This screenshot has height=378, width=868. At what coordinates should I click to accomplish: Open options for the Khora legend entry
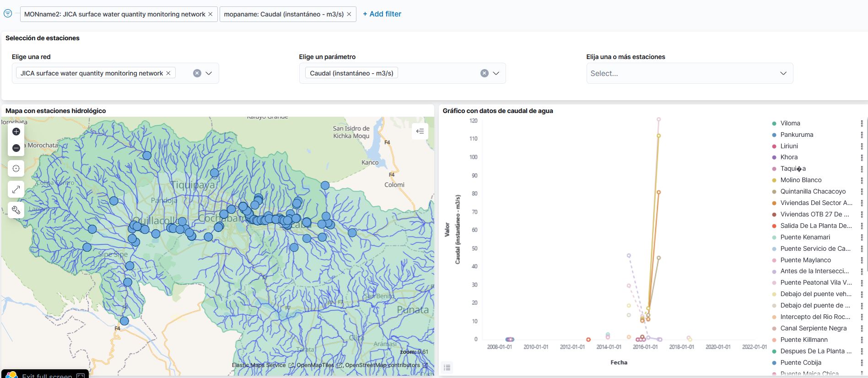[x=862, y=158]
